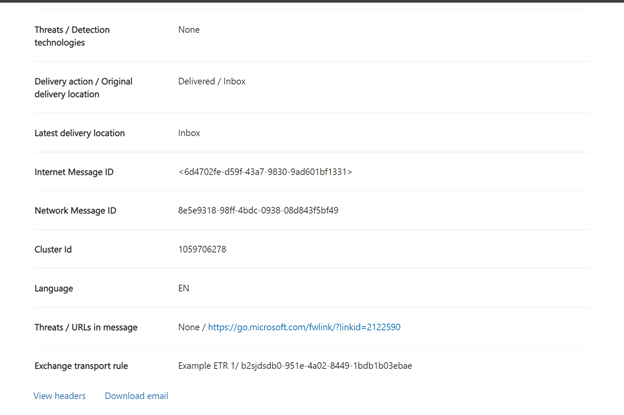624x415 pixels.
Task: Click the Download email link
Action: point(136,396)
